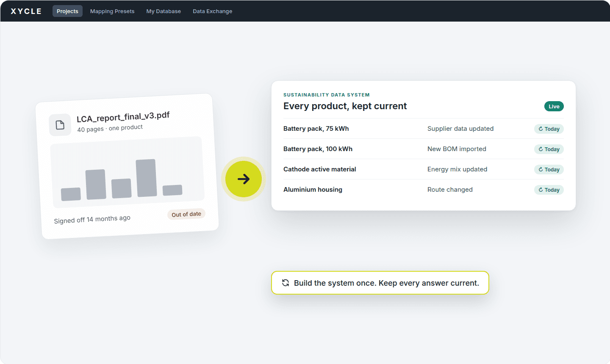Switch to Mapping Presets
This screenshot has width=610, height=364.
coord(112,11)
